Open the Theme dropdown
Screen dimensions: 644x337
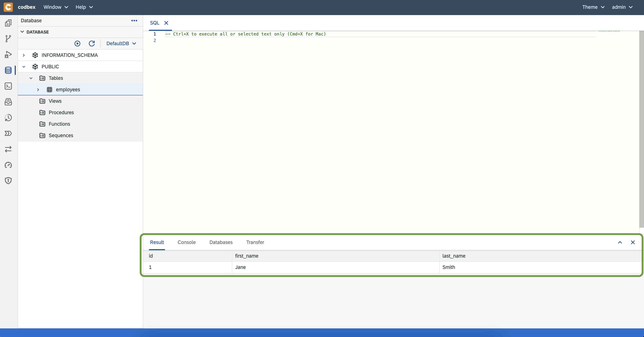[x=593, y=7]
